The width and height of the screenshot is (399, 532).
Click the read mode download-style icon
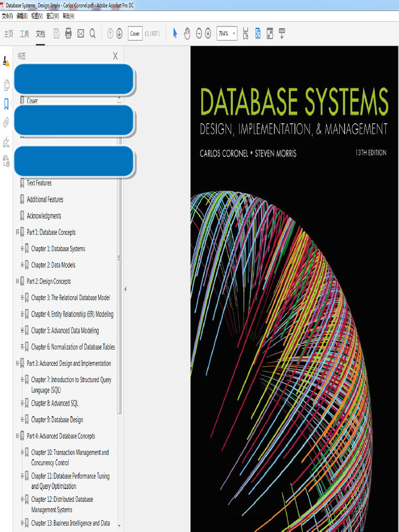click(x=282, y=34)
